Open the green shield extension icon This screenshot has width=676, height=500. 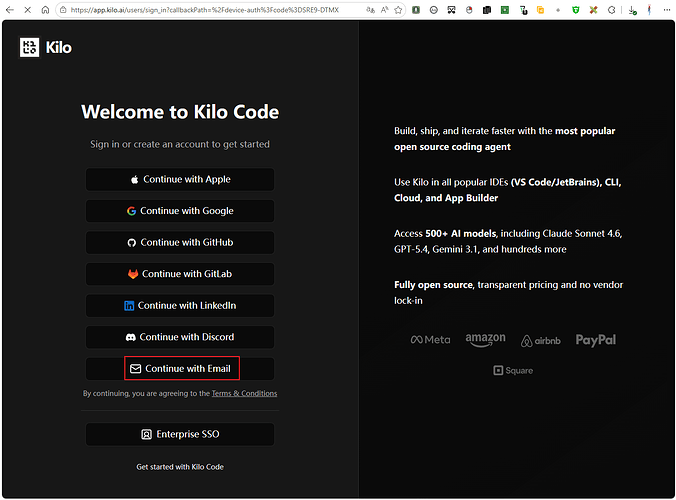click(x=576, y=9)
